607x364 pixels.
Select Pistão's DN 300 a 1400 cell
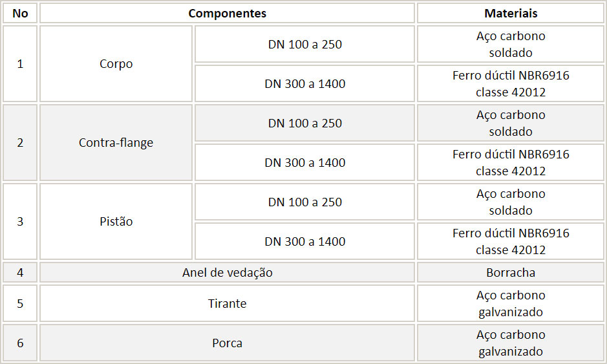coord(304,241)
